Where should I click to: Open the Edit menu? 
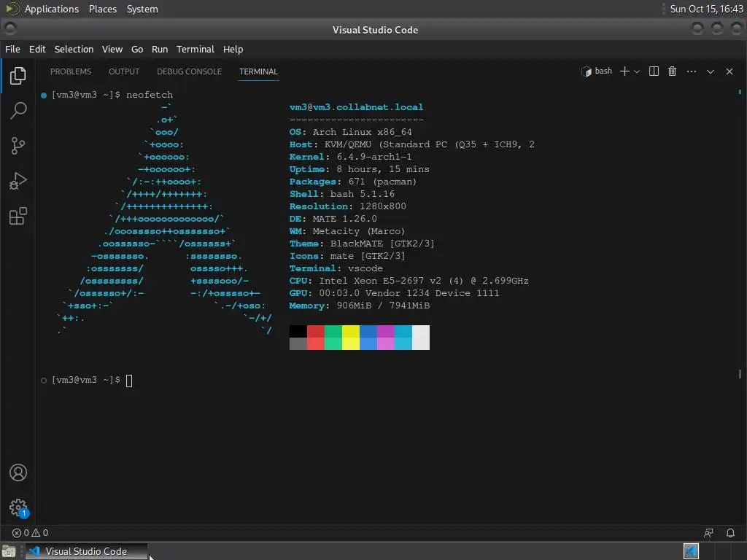(37, 49)
